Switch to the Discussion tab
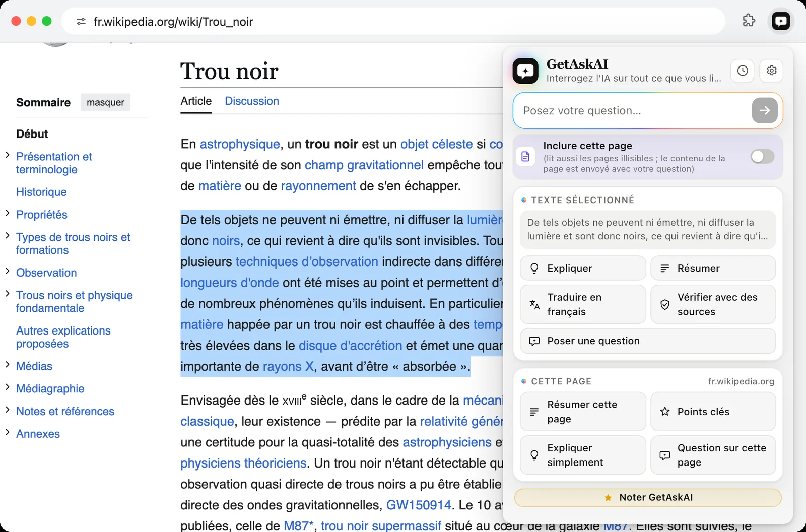 pos(252,101)
